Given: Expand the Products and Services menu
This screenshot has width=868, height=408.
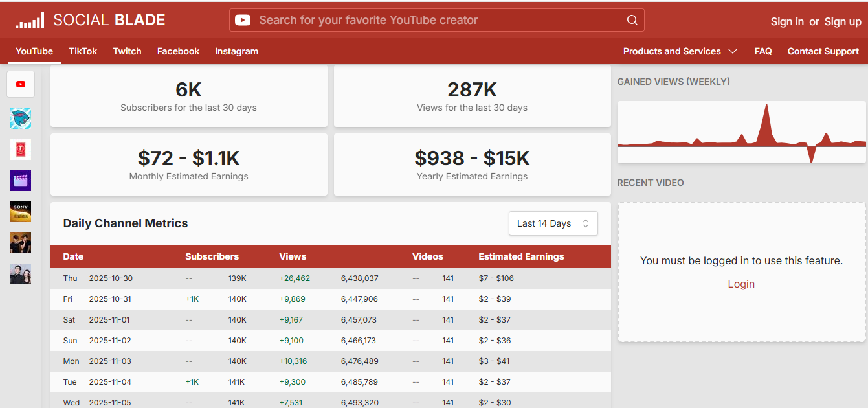Looking at the screenshot, I should pyautogui.click(x=679, y=51).
